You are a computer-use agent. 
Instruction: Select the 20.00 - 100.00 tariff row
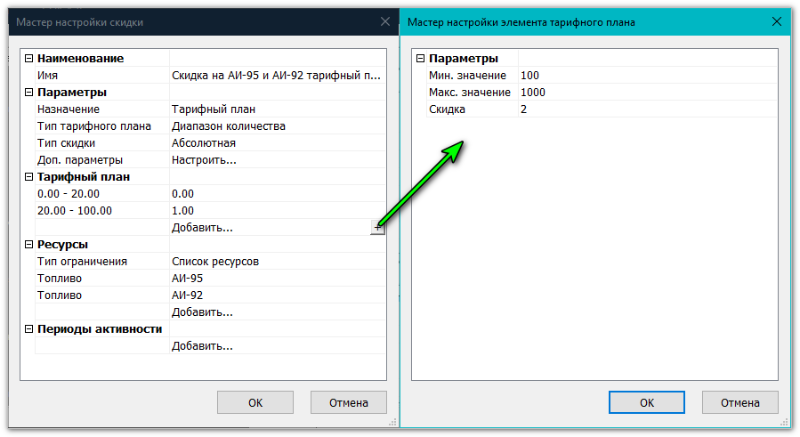75,211
